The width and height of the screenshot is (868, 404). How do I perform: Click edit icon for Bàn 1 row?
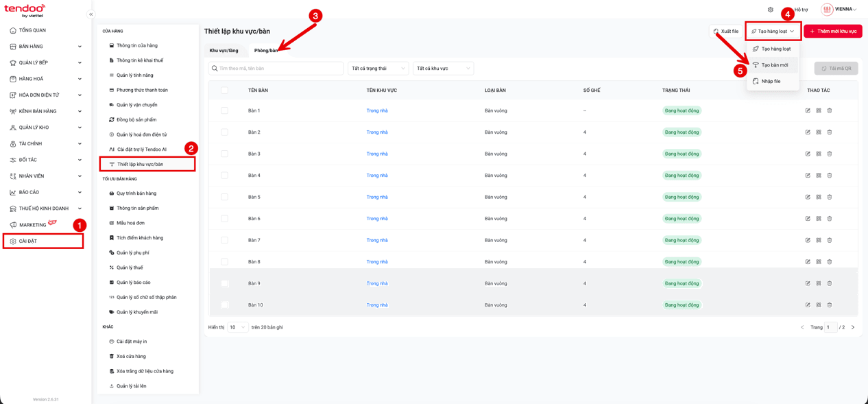pyautogui.click(x=808, y=110)
